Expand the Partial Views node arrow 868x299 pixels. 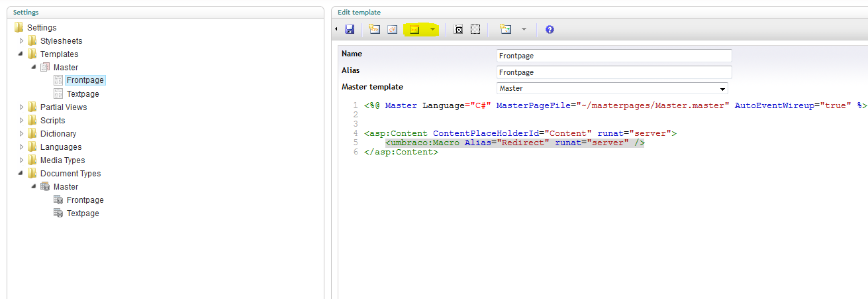point(21,107)
